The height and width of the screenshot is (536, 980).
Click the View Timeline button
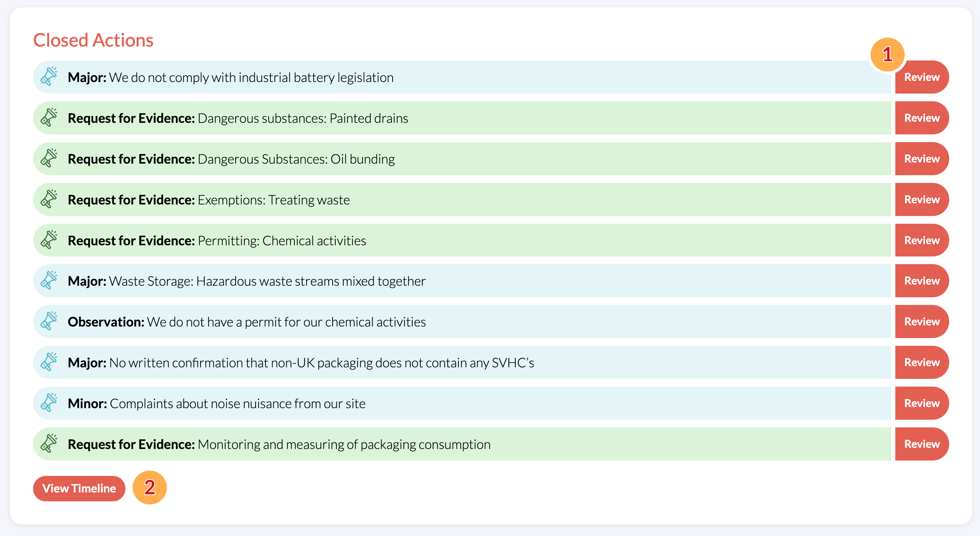point(79,488)
